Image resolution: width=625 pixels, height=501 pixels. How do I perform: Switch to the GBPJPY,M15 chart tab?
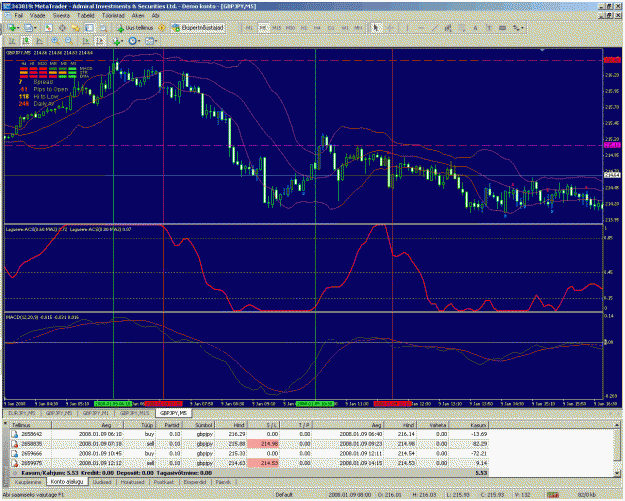point(134,413)
